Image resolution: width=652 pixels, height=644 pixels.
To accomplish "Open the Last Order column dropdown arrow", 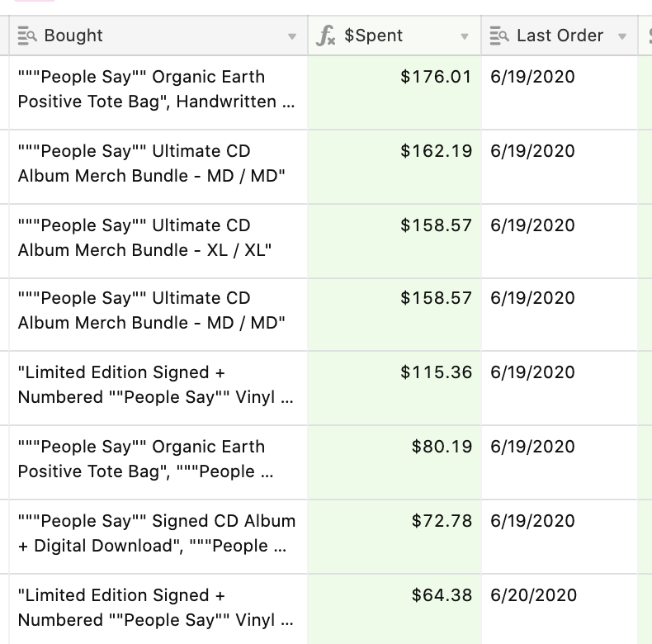I will (x=622, y=36).
